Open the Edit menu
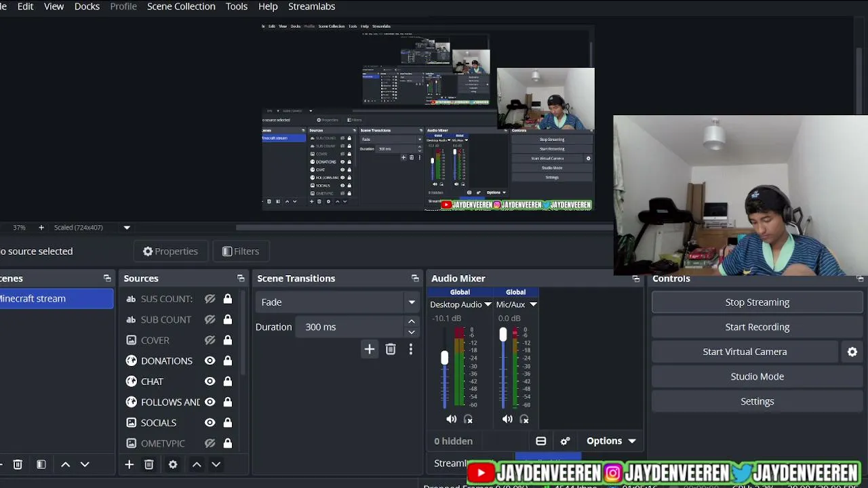868x488 pixels. click(x=25, y=6)
